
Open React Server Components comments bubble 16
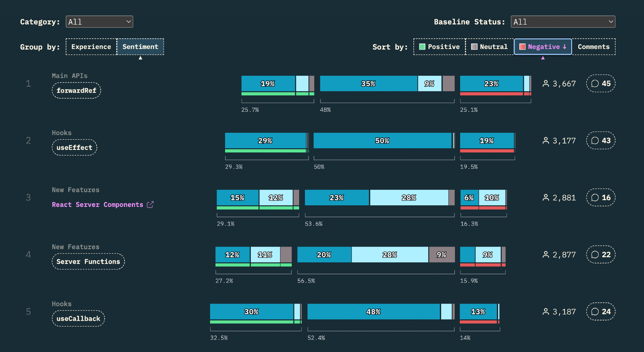601,198
